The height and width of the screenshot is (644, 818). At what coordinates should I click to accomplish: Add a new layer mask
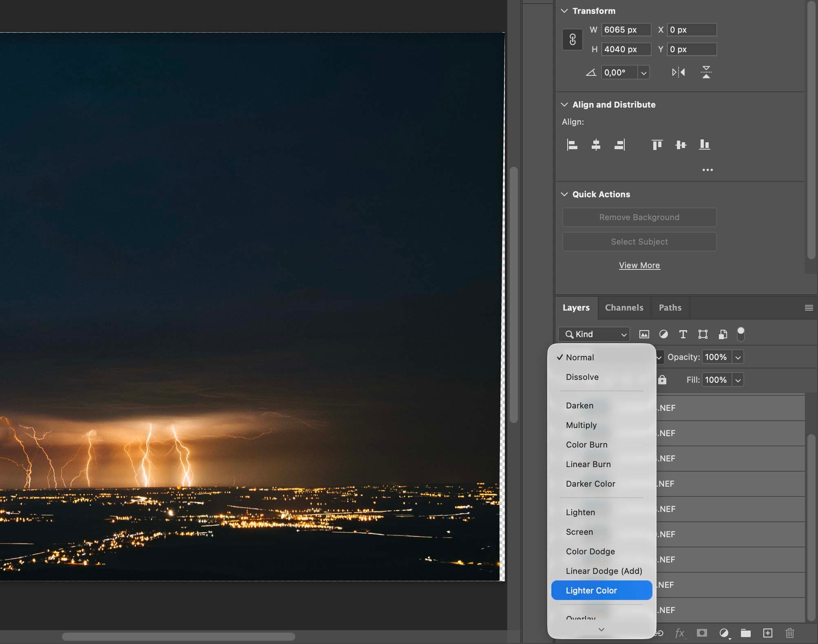[702, 633]
